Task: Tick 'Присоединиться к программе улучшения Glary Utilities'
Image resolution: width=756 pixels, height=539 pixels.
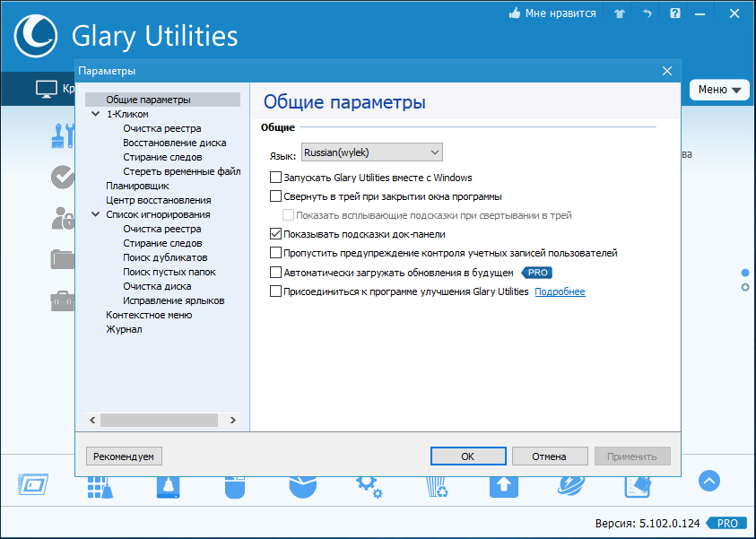Action: (x=275, y=291)
